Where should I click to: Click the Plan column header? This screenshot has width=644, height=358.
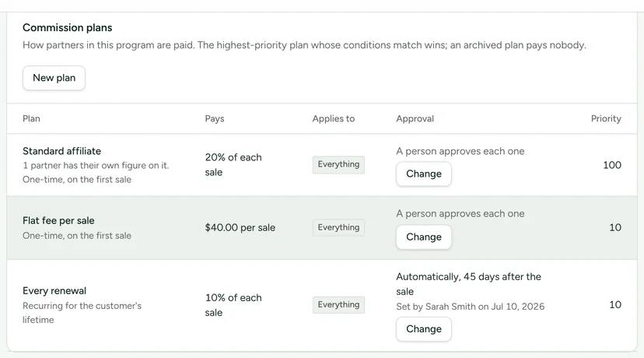click(31, 119)
